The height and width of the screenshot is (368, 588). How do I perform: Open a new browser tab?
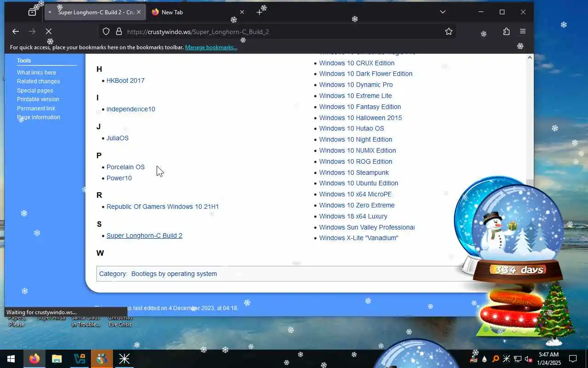259,12
